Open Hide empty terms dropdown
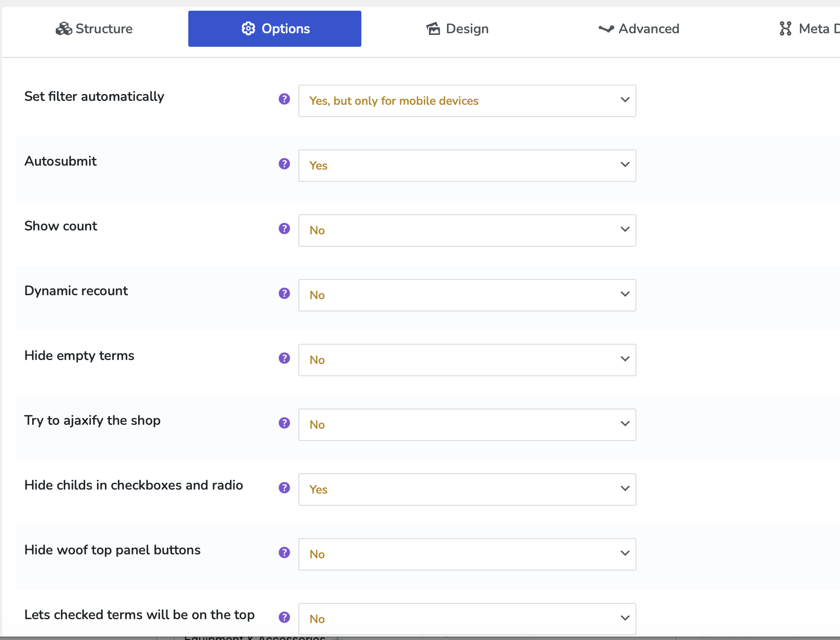This screenshot has height=640, width=840. [467, 360]
